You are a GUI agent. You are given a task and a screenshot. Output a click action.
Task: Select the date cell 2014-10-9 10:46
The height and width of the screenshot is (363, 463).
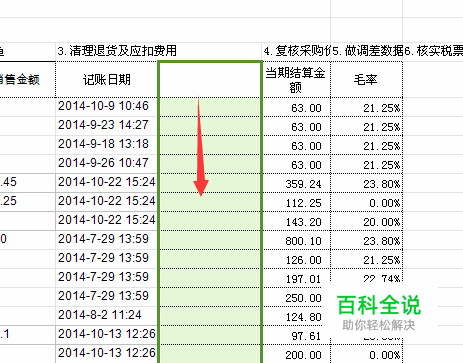(x=106, y=107)
